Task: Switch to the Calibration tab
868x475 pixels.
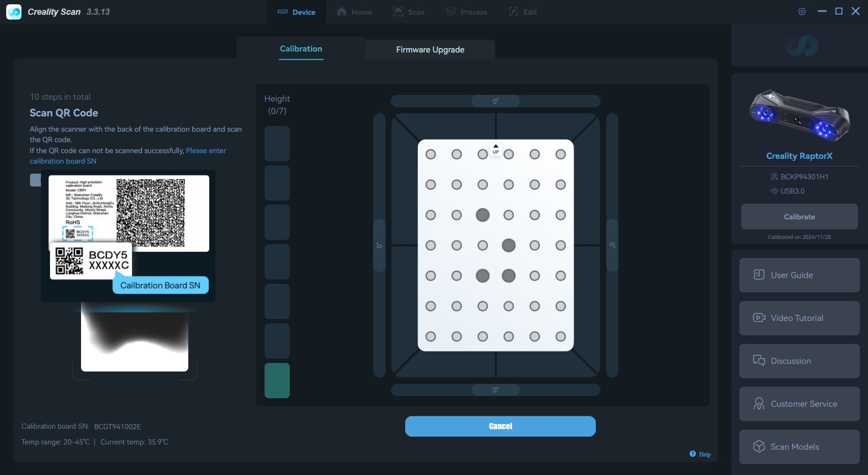Action: coord(301,49)
